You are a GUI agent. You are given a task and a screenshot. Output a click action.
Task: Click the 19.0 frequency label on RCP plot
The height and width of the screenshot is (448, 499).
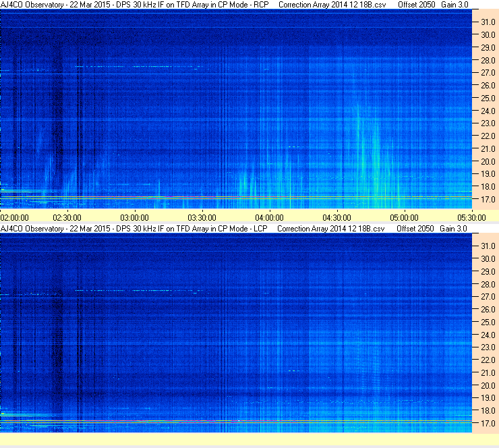click(488, 174)
